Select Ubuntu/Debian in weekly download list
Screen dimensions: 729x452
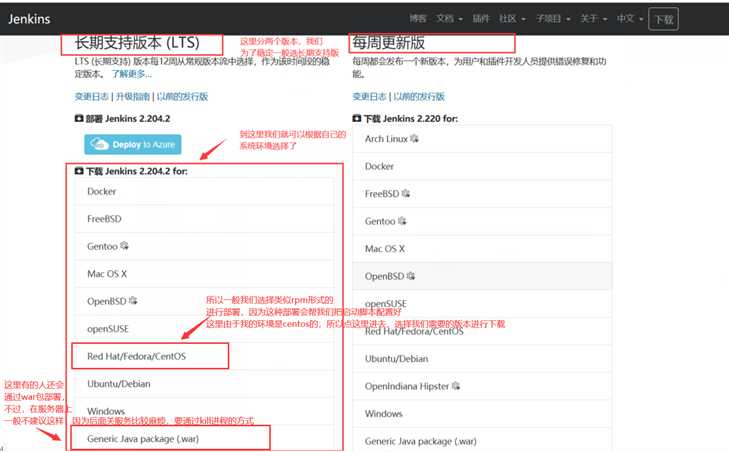click(x=482, y=359)
